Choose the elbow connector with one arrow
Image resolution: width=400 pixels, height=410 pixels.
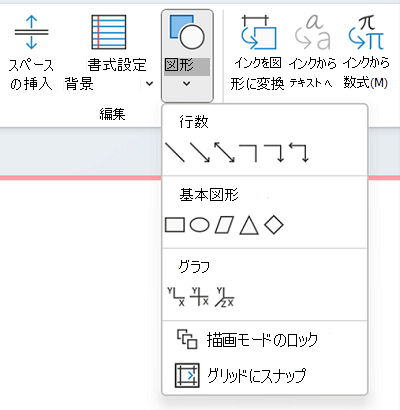tap(273, 153)
